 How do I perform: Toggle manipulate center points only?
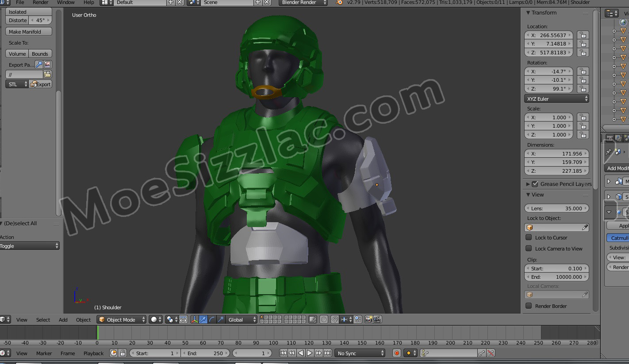coord(183,319)
